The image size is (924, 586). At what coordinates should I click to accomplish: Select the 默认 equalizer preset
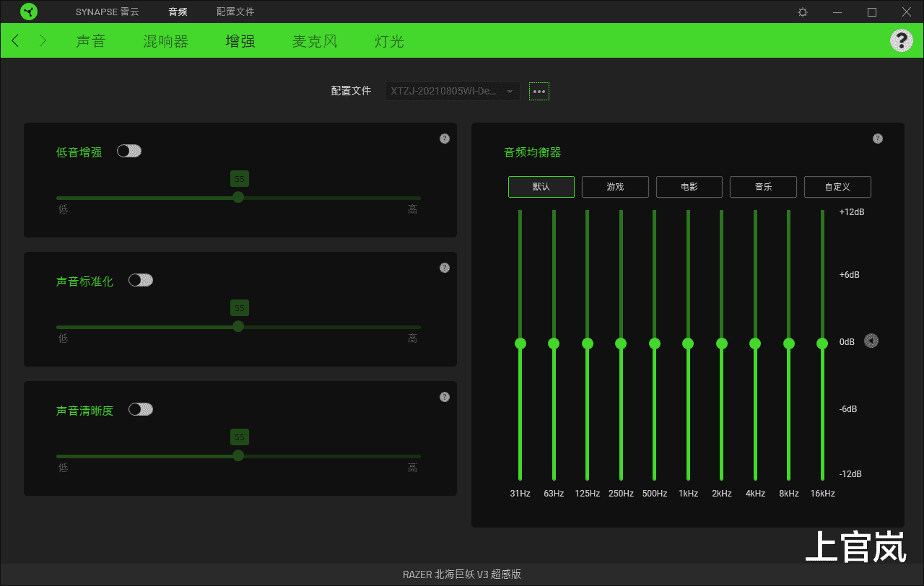pos(541,187)
